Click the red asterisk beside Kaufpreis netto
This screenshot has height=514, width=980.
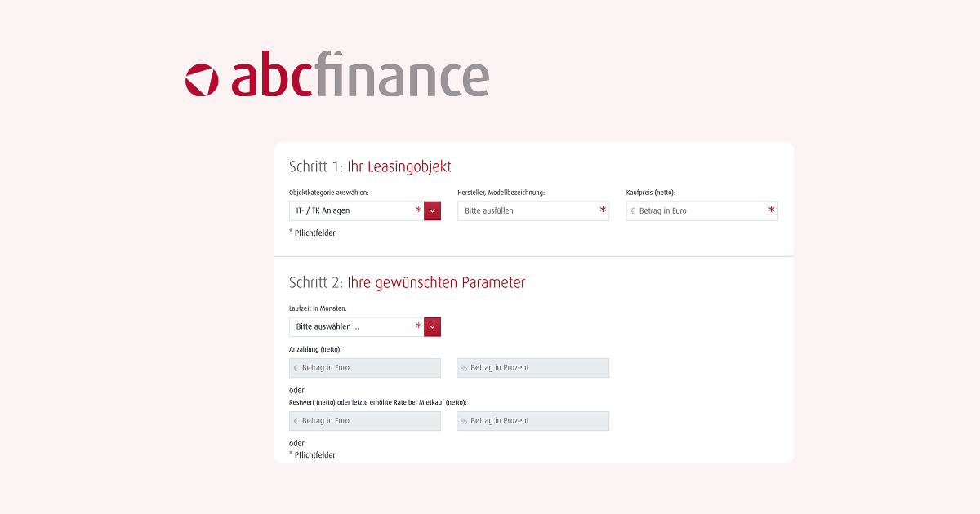pos(770,210)
